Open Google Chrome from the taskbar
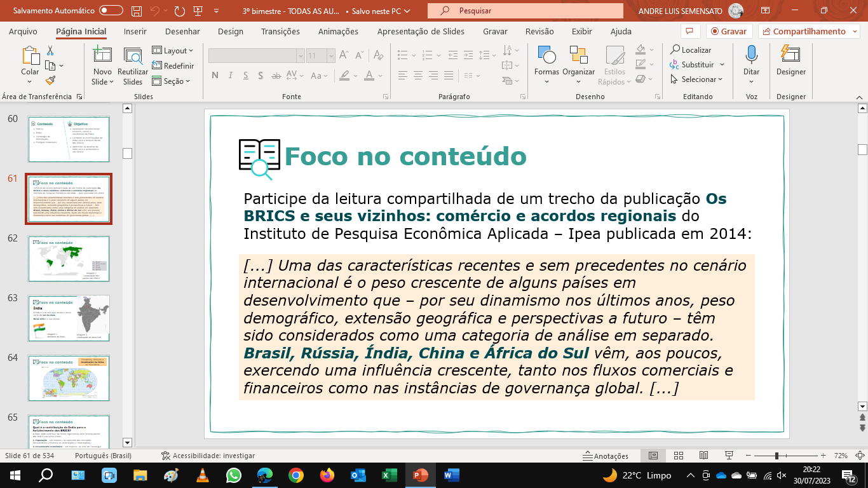Viewport: 868px width, 488px height. 295,475
